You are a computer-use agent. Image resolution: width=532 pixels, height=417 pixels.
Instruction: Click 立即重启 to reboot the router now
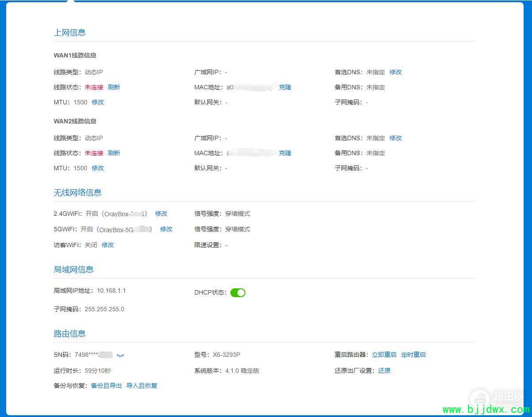tap(384, 355)
